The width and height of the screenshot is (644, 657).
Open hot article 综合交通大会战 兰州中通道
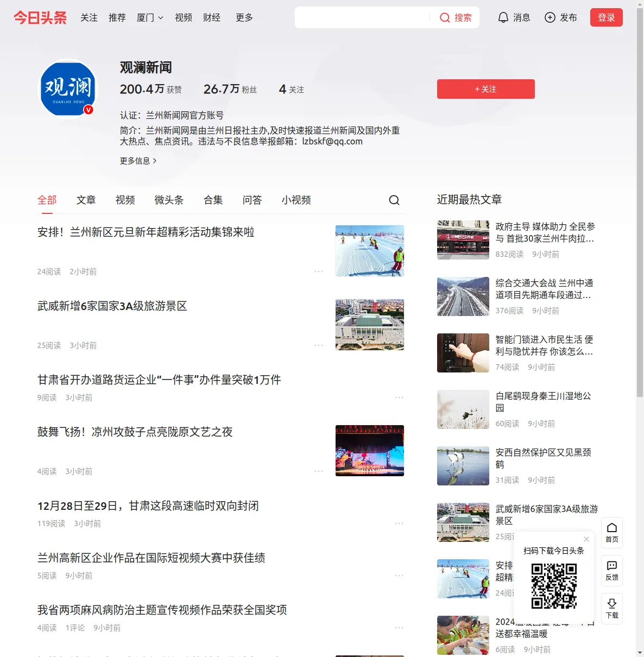tap(544, 289)
